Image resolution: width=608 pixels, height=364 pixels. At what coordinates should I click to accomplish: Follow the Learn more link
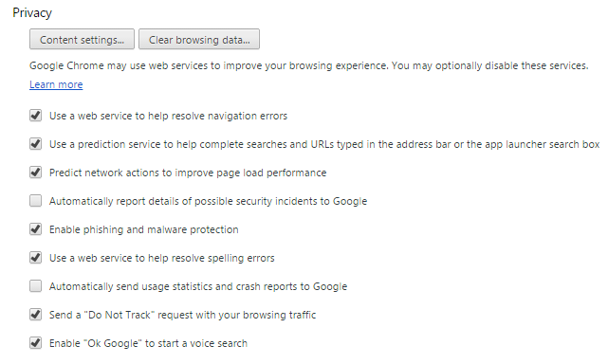[56, 84]
